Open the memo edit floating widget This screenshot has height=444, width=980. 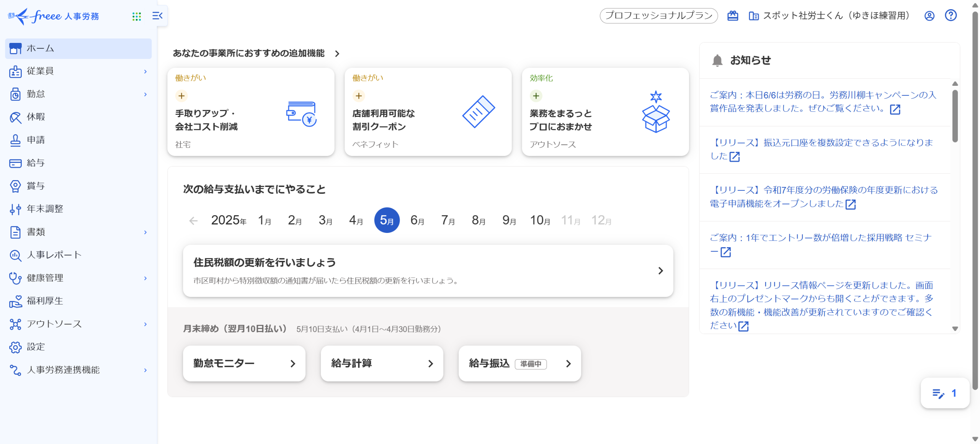point(944,393)
